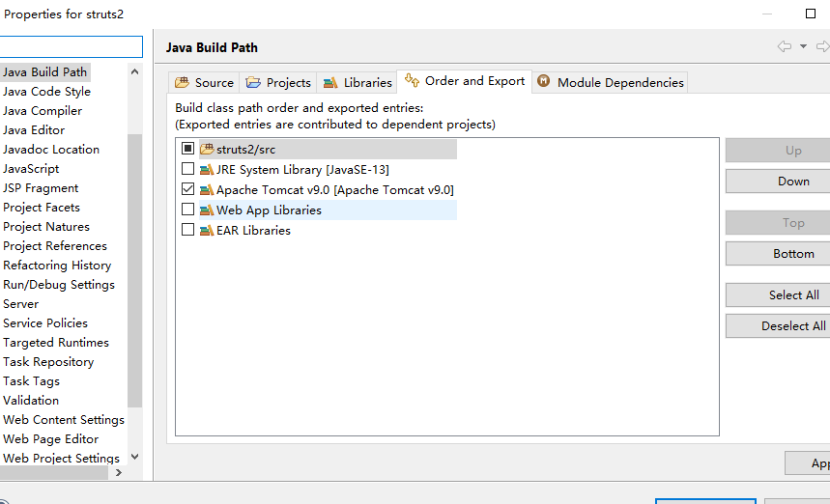Click the Projects tab folder icon
Image resolution: width=830 pixels, height=504 pixels.
coord(253,82)
